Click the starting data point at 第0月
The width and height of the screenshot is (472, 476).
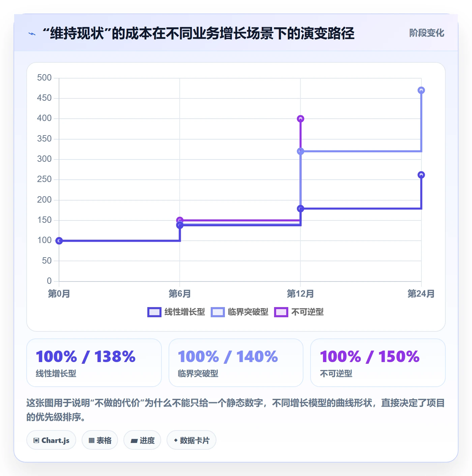coord(59,241)
